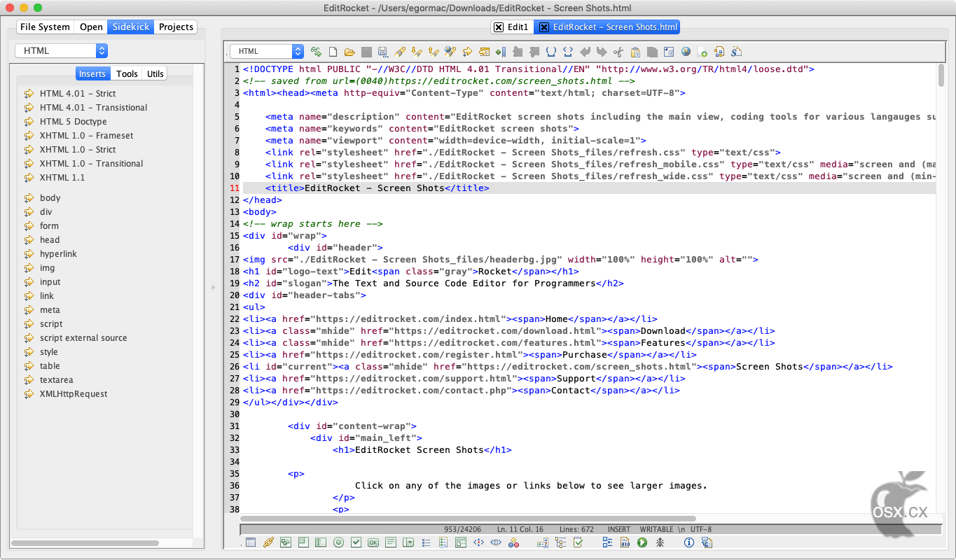Click the Save As floppy icon with dots
The width and height of the screenshot is (956, 560).
tap(382, 51)
